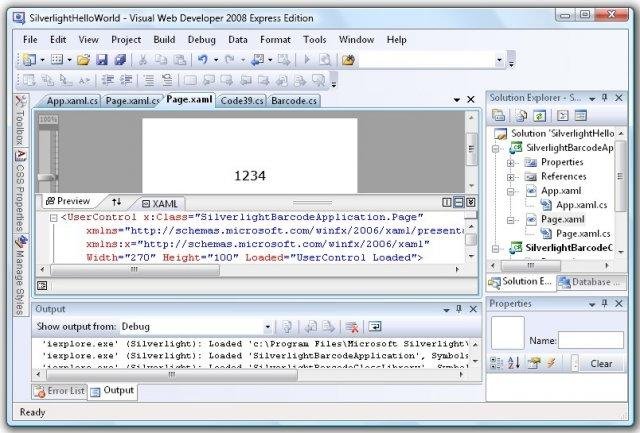Toggle word wrap in the Output panel
The width and height of the screenshot is (640, 433).
tap(375, 326)
